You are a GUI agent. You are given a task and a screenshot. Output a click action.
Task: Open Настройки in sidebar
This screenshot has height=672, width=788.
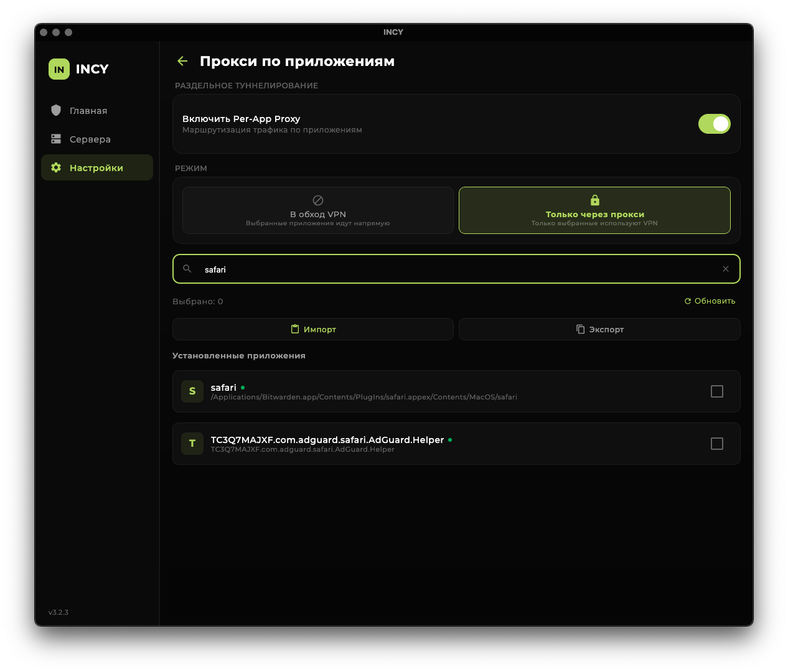97,168
